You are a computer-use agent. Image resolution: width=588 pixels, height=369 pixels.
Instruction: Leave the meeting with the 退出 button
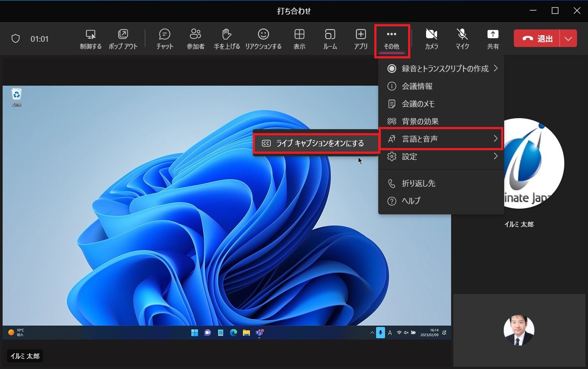coord(537,39)
